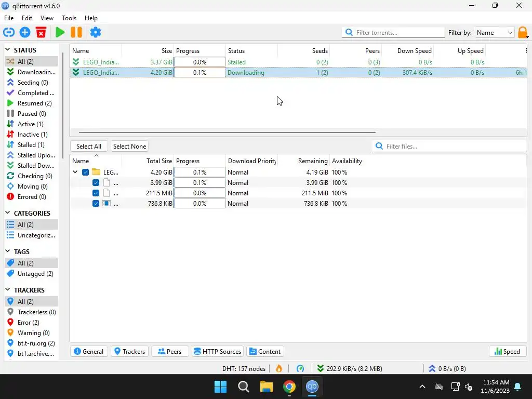The height and width of the screenshot is (399, 532).
Task: Select the Paused (0) status filter
Action: click(x=31, y=114)
